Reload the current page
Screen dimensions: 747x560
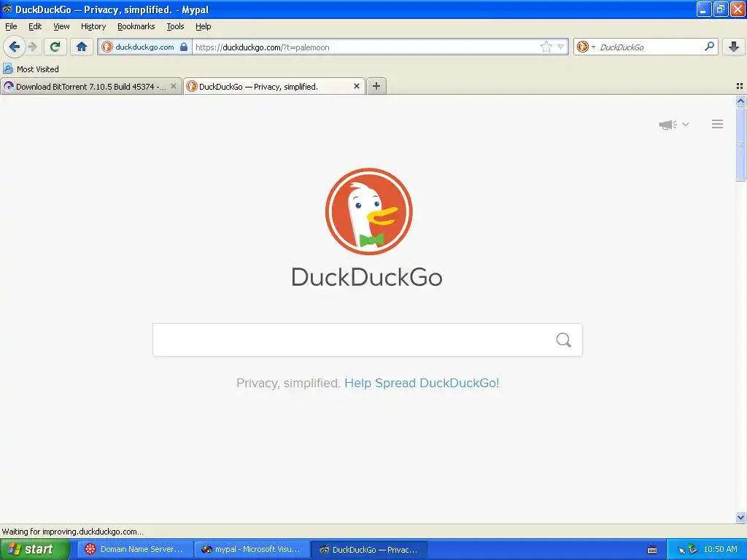55,47
